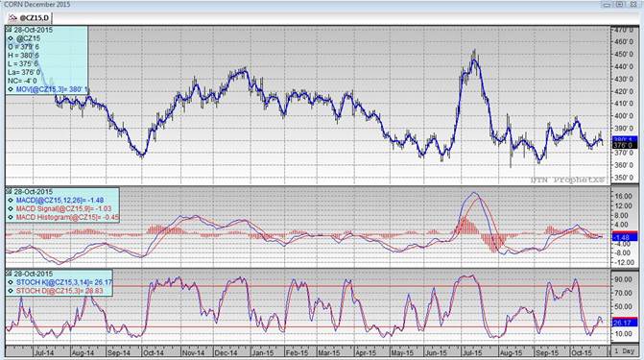Select the STOCH K[@CZ15,3,14]= 26.17 label
Viewport: 644px width, 360px height.
(x=64, y=282)
